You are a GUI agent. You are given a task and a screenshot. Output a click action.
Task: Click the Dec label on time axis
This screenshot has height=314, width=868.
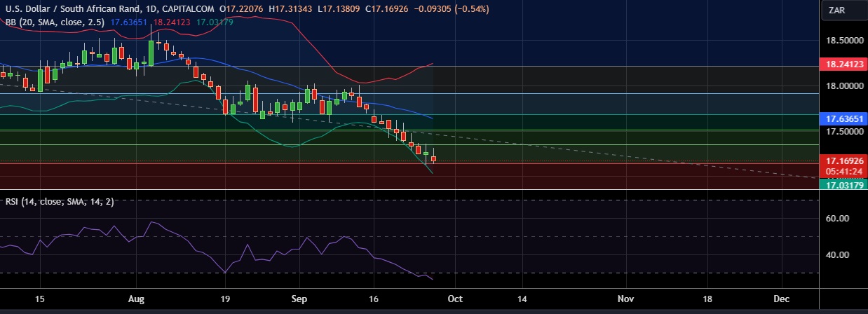(781, 299)
